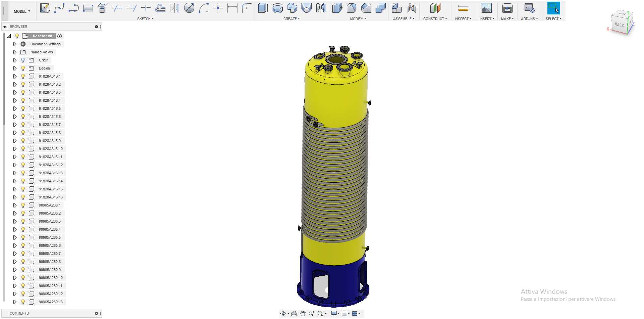
Task: Activate Reactor v0 component radio button
Action: (x=59, y=36)
